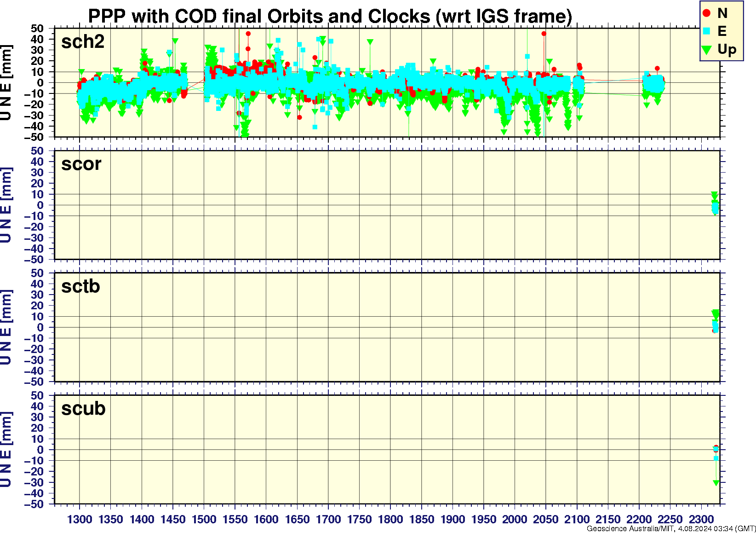Click the scor panel U N E axis label
This screenshot has width=756, height=533.
click(6, 205)
